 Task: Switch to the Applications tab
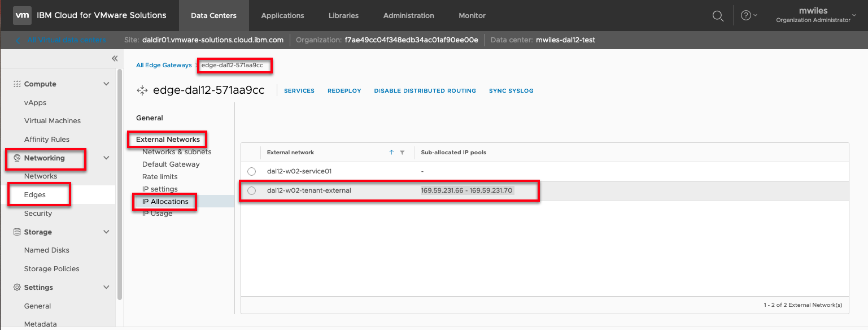click(x=282, y=16)
